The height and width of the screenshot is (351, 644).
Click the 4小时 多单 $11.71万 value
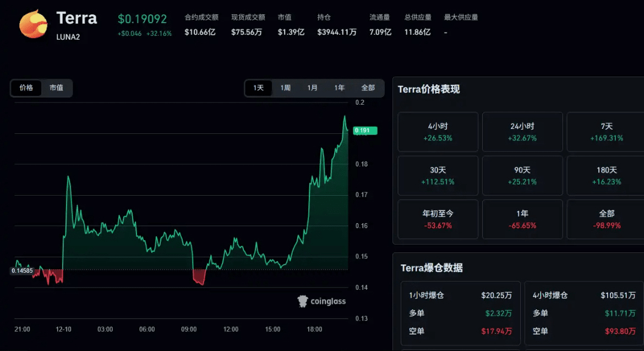pos(620,314)
